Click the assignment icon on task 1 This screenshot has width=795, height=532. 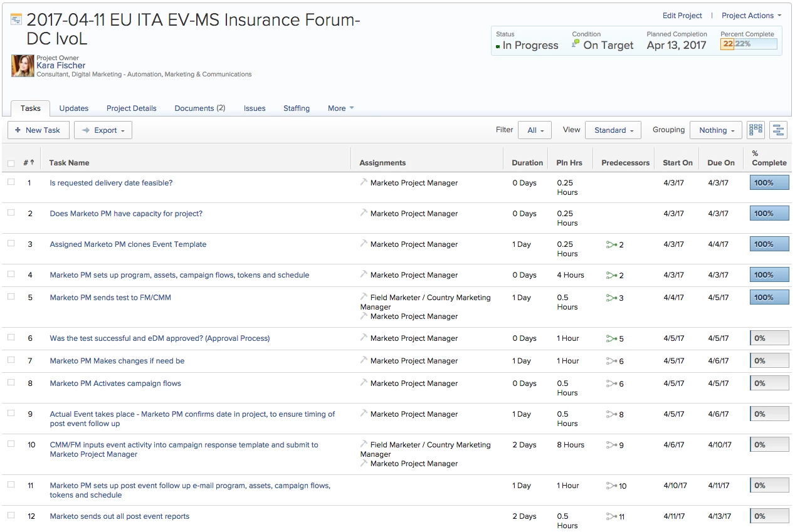(x=364, y=182)
